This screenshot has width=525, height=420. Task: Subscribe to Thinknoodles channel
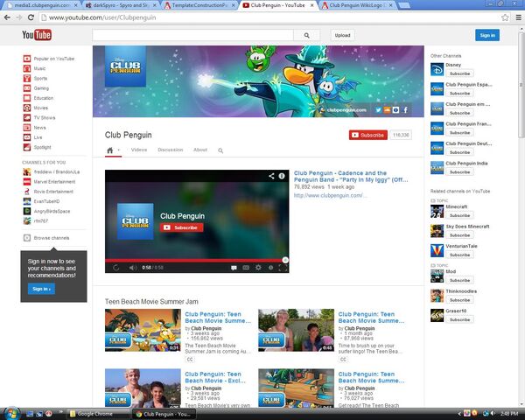(459, 300)
